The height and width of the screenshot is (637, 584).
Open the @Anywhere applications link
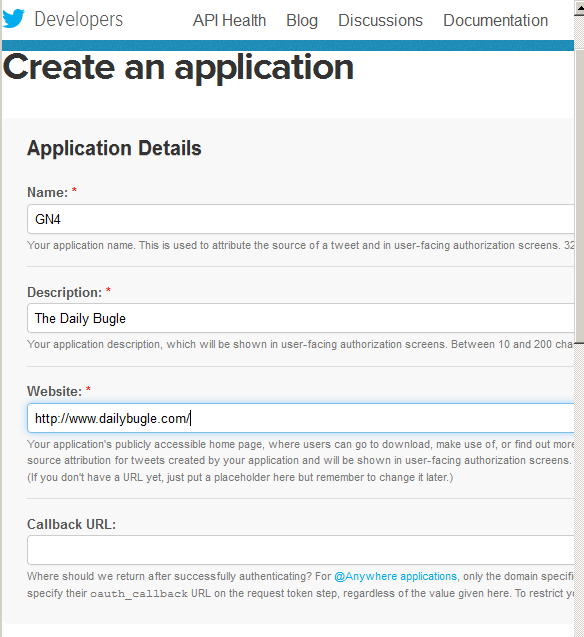(395, 576)
